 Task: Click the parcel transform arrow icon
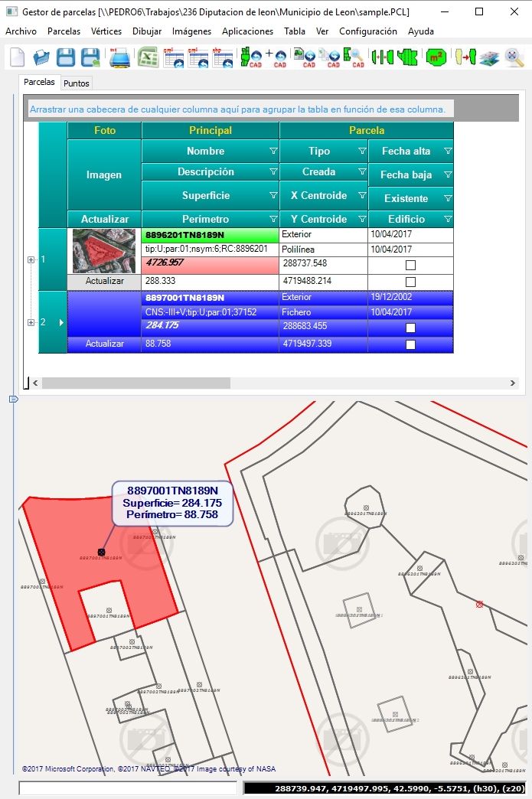click(x=465, y=57)
